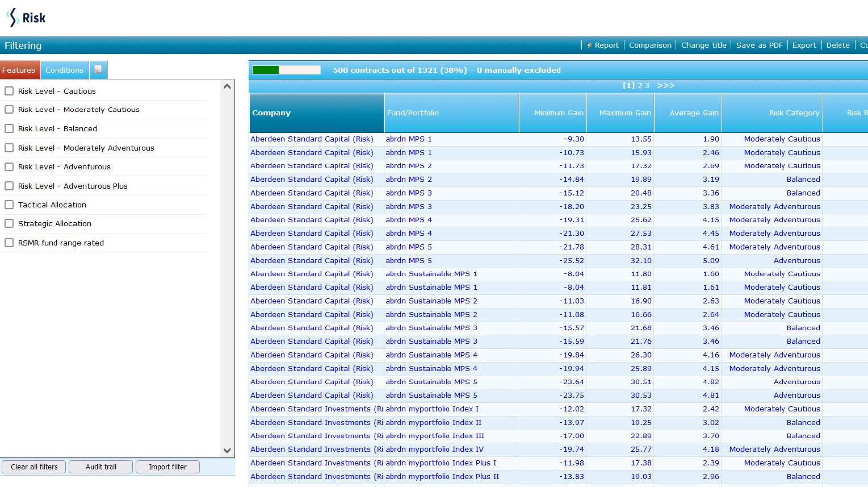Open abrdn Sustainable MPS 3 with maximum 21.76
The height and width of the screenshot is (487, 868).
(x=431, y=341)
